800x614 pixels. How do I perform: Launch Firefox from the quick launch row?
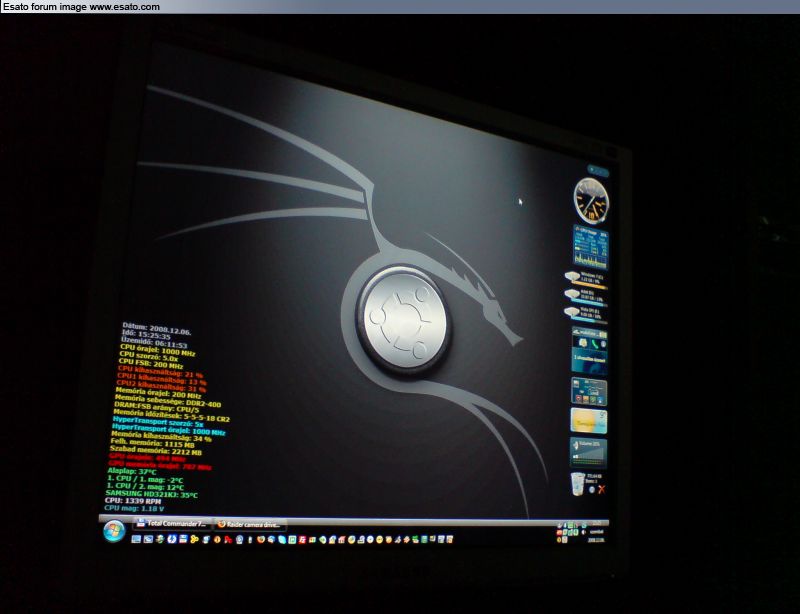coord(260,539)
